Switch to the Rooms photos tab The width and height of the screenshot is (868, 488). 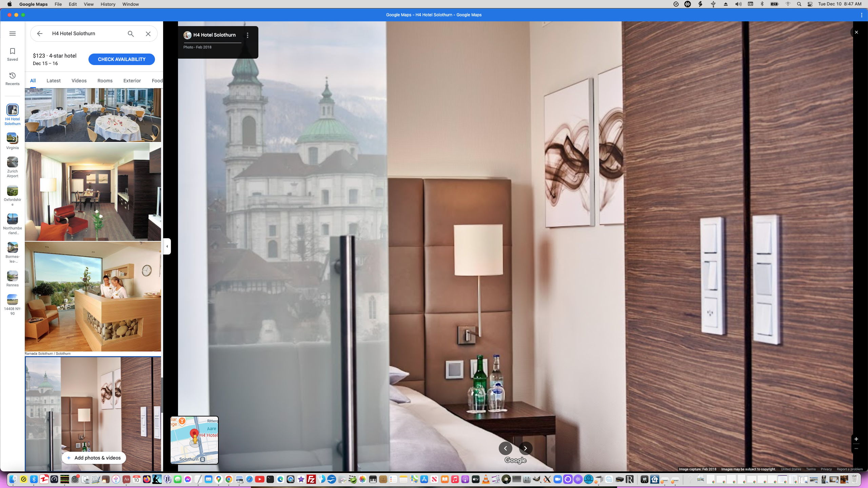104,81
